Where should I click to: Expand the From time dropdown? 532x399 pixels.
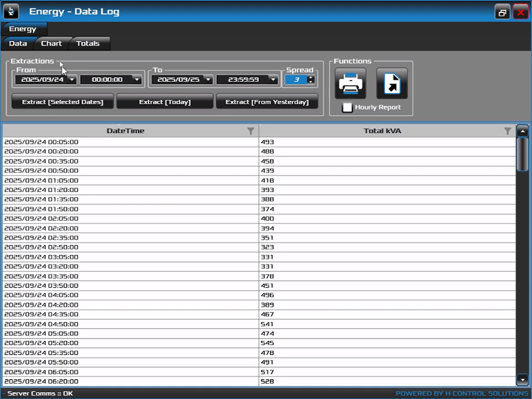(x=137, y=80)
